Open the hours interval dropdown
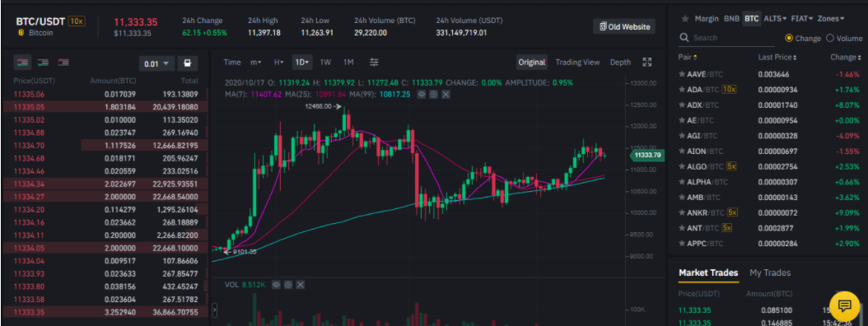This screenshot has width=868, height=326. point(279,63)
